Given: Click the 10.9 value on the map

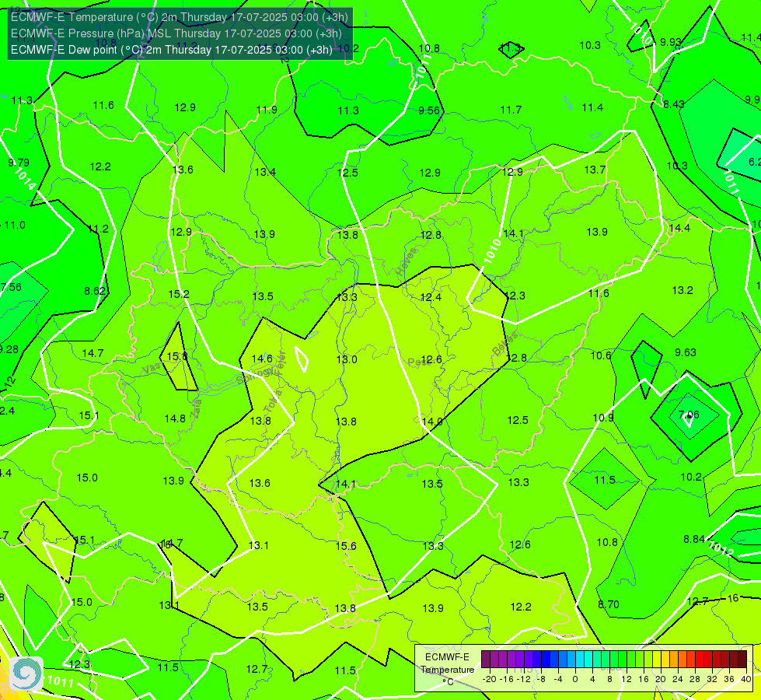Looking at the screenshot, I should click(603, 418).
